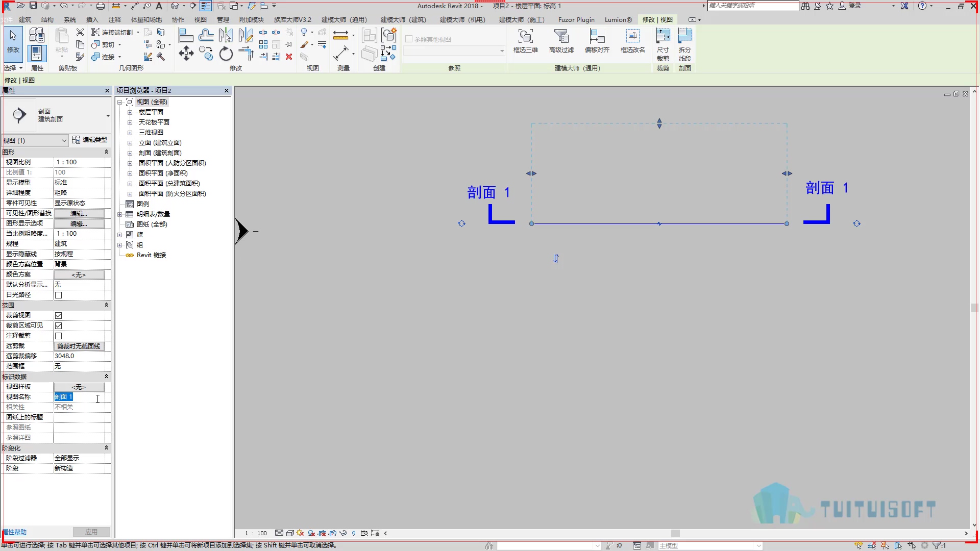This screenshot has height=551, width=980.
Task: Toggle Reveal Hidden Elements lightbulb in view bar
Action: (354, 533)
